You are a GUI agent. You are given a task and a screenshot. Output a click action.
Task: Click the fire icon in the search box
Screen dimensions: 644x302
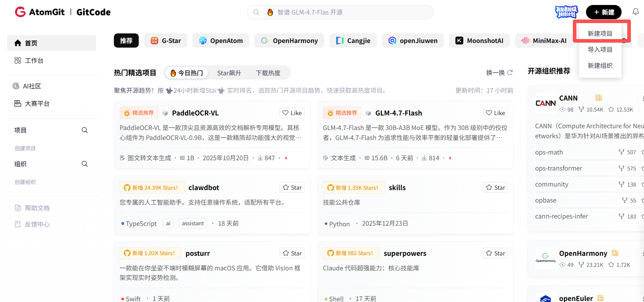pos(270,12)
